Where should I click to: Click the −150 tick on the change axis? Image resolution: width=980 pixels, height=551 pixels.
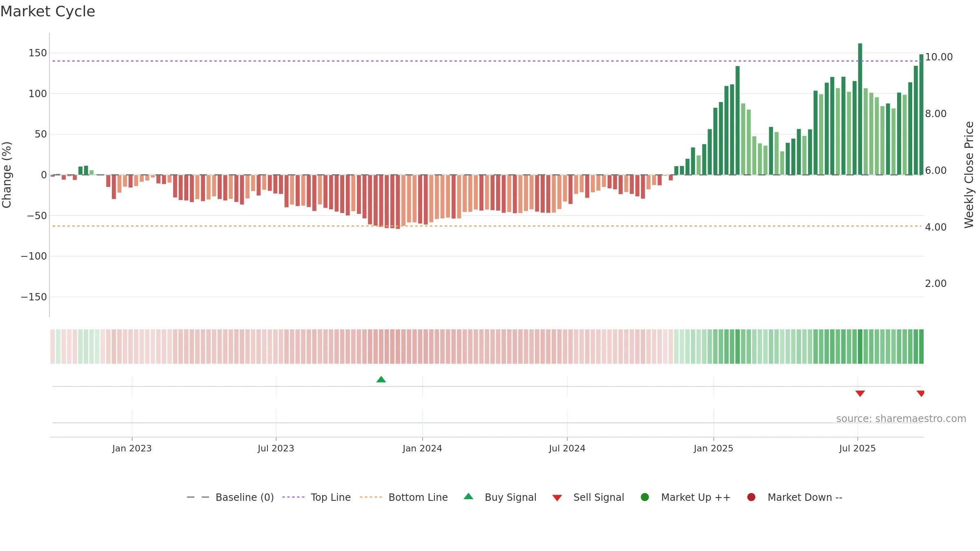point(34,297)
